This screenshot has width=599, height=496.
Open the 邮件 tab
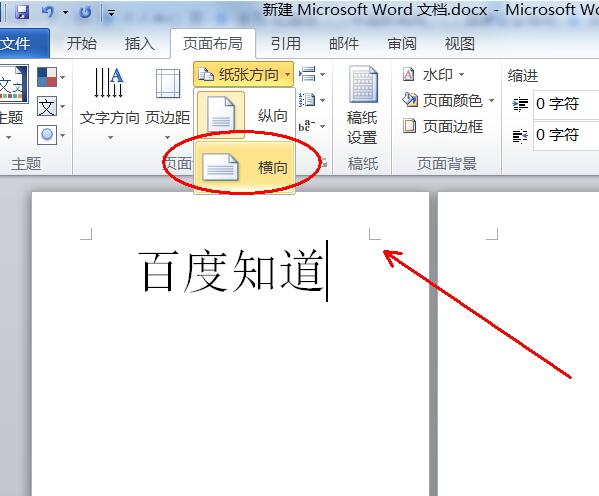pyautogui.click(x=344, y=44)
